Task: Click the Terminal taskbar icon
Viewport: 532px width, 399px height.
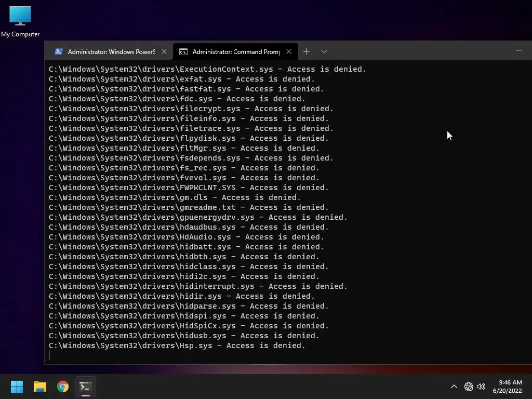Action: 86,387
